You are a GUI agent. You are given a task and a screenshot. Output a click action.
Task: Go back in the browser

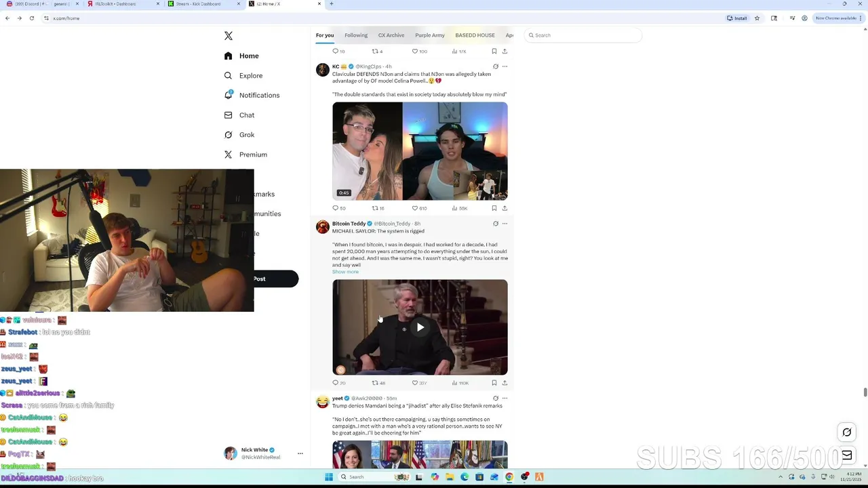(7, 18)
